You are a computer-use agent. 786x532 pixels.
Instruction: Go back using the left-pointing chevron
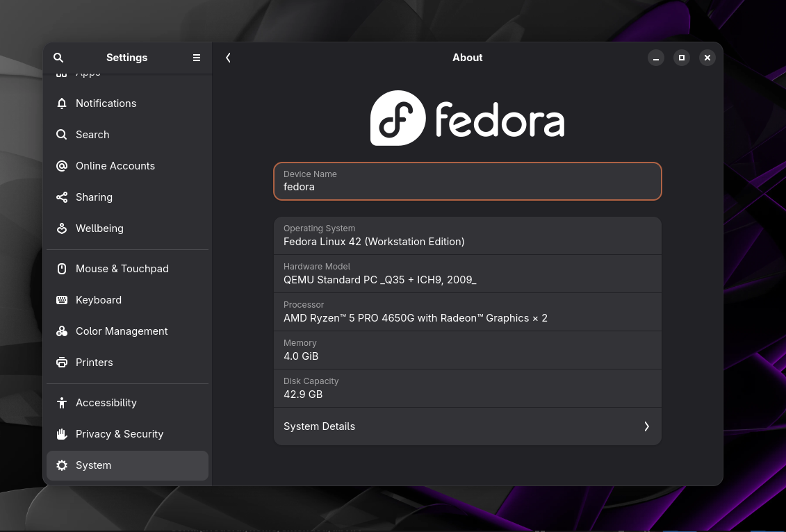(228, 58)
